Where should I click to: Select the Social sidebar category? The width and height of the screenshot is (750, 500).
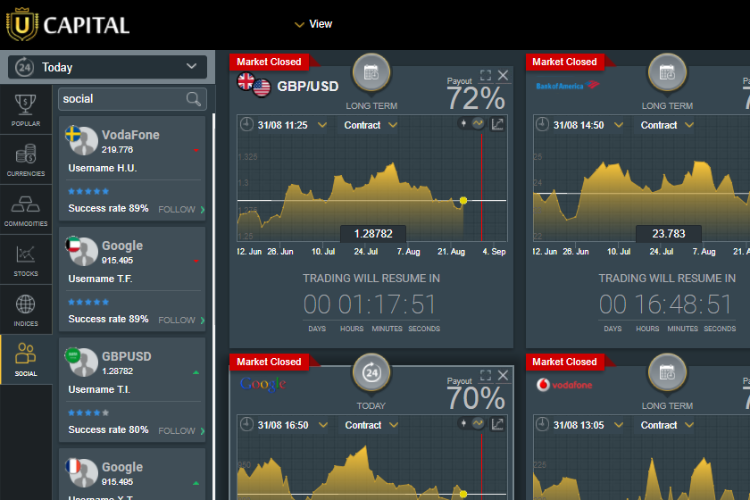[x=26, y=359]
